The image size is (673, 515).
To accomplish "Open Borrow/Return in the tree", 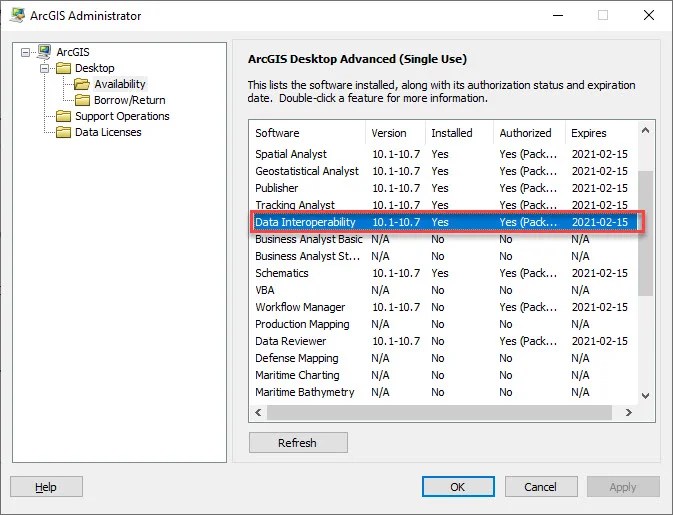I will pyautogui.click(x=130, y=100).
